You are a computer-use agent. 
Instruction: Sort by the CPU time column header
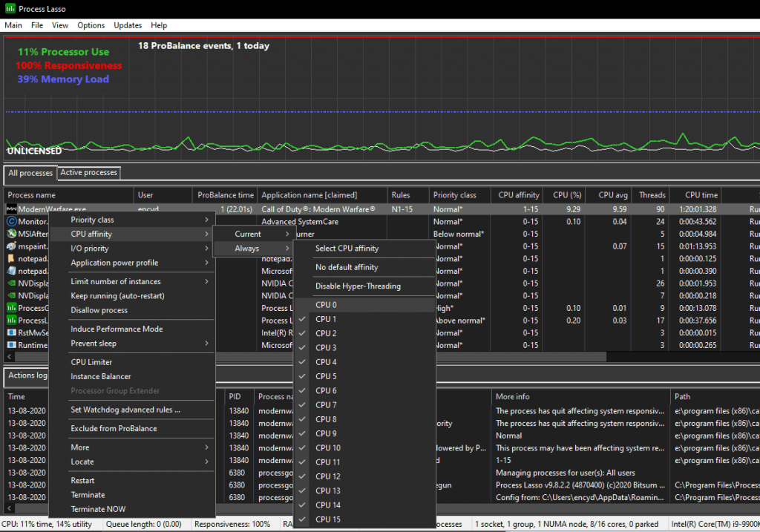695,195
